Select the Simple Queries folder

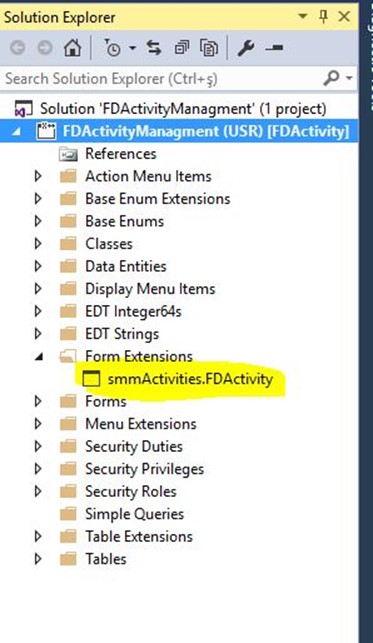pos(134,514)
